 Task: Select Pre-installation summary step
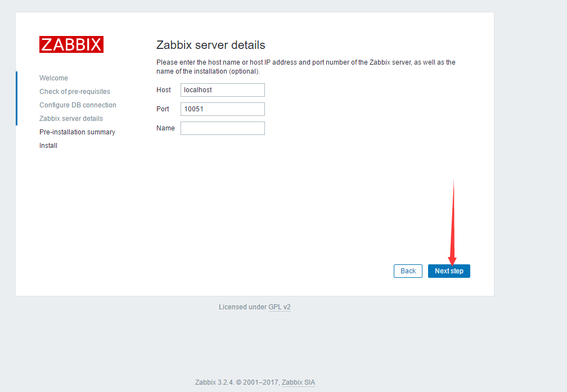coord(78,132)
